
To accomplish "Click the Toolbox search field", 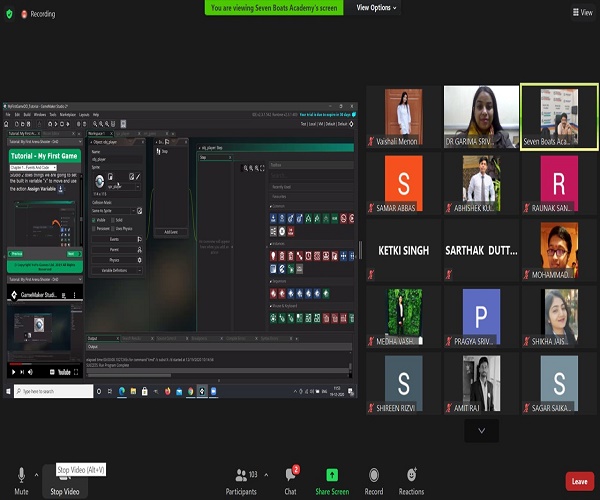I will pos(311,175).
